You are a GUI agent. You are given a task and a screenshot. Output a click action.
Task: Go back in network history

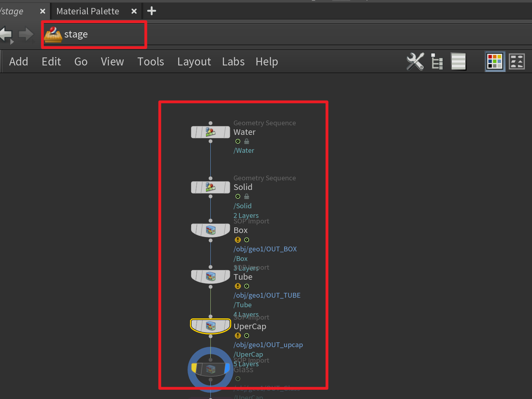6,34
